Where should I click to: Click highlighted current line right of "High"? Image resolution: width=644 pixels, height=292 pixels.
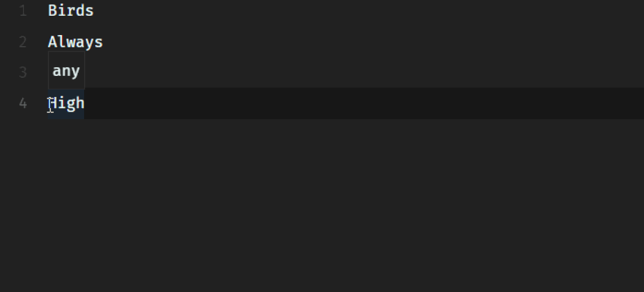(364, 103)
